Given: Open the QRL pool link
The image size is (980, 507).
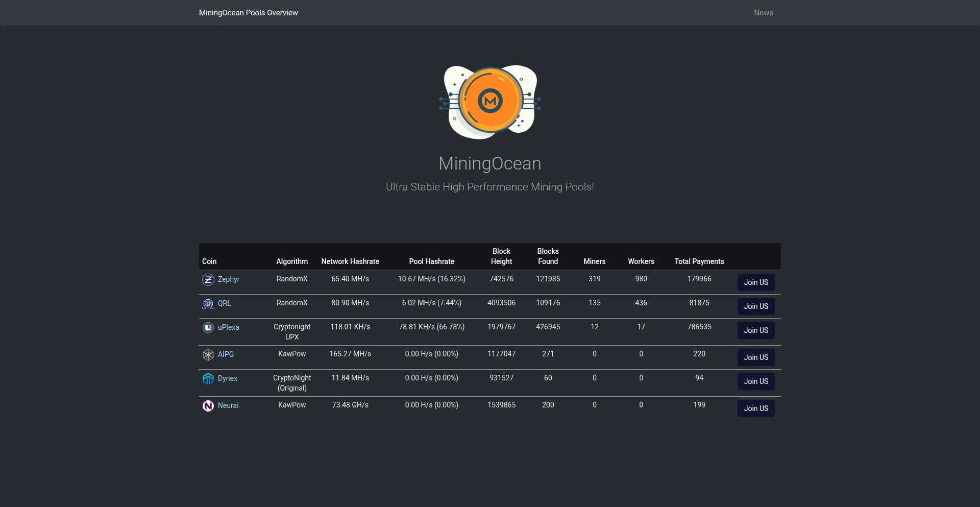Looking at the screenshot, I should (225, 303).
